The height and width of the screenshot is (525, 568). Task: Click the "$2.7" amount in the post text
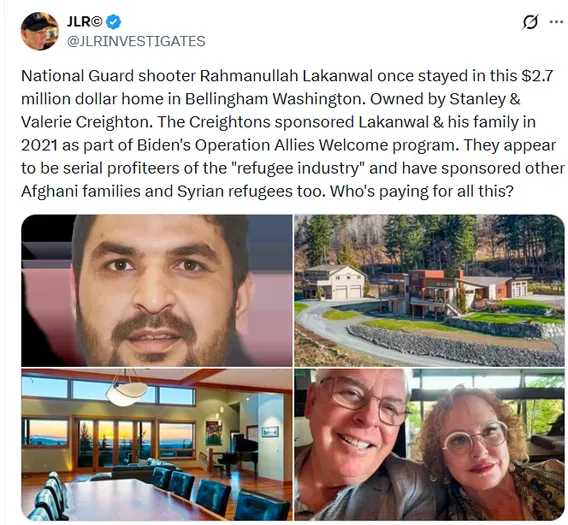click(x=537, y=76)
